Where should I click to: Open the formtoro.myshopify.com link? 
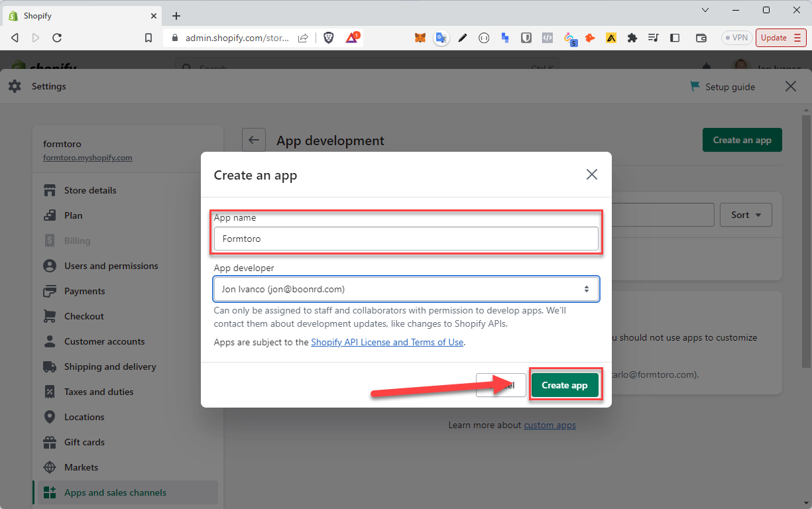click(x=87, y=158)
